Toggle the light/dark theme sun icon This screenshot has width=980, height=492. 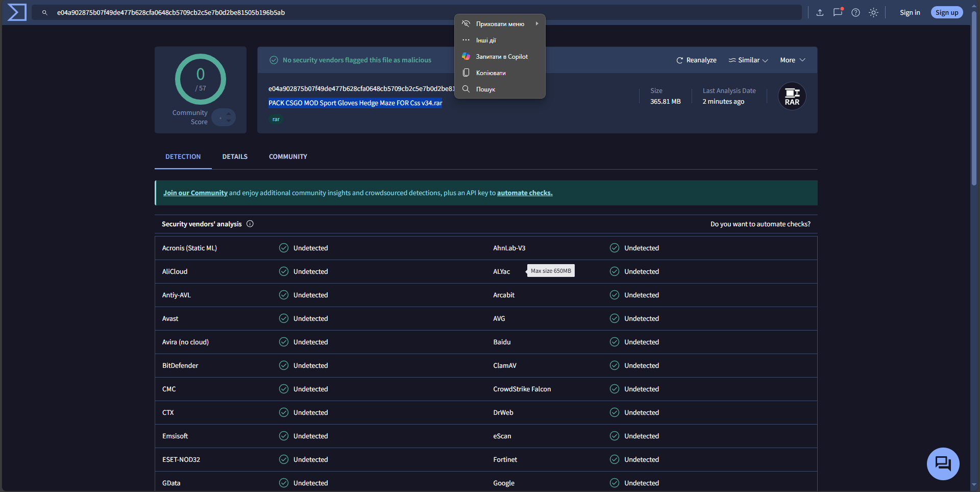pos(873,13)
